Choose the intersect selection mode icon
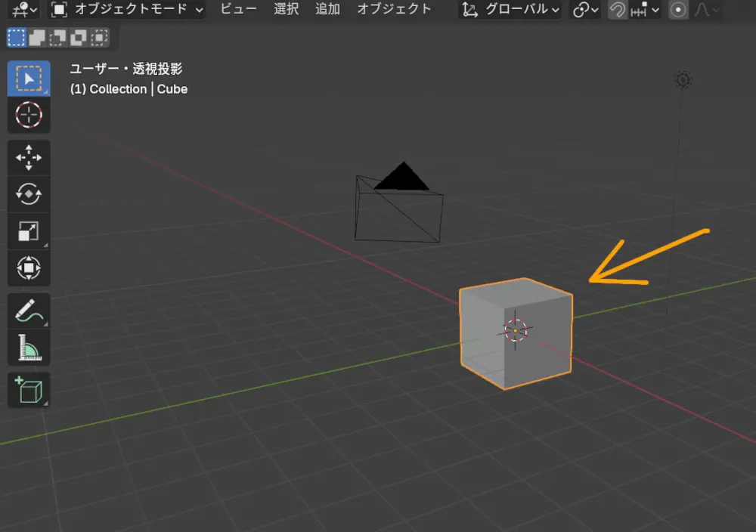The width and height of the screenshot is (756, 532). click(99, 38)
